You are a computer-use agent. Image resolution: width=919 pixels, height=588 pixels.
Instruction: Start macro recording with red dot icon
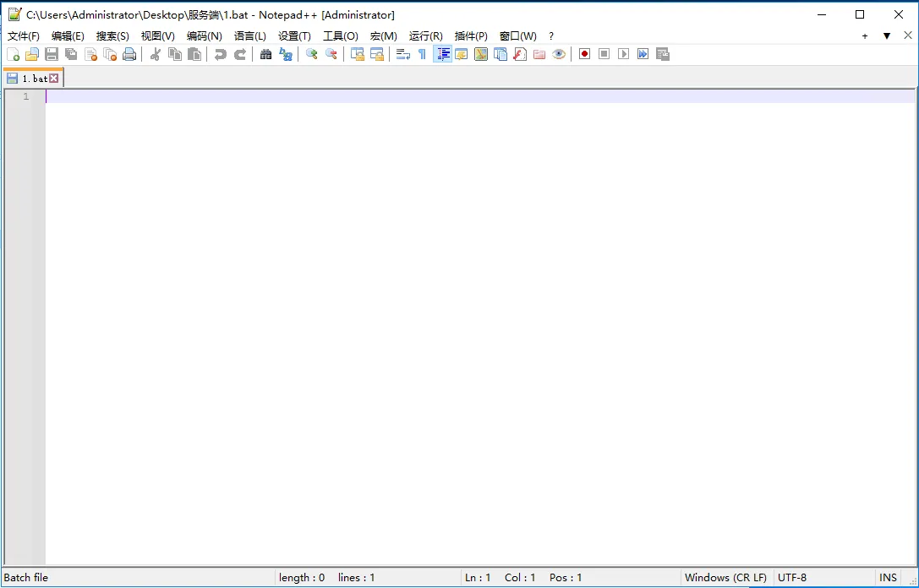pos(584,54)
